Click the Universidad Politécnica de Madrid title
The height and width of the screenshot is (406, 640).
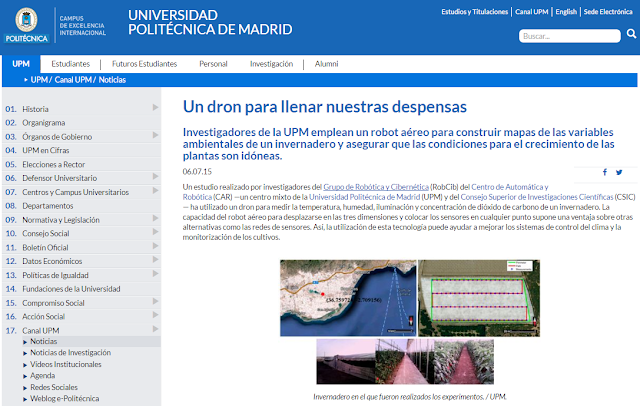(x=210, y=22)
